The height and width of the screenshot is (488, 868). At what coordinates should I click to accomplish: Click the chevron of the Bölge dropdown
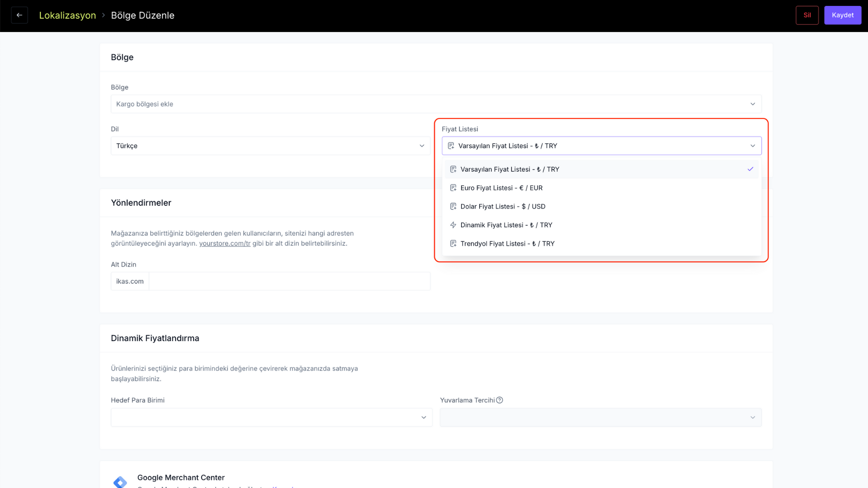(x=753, y=104)
